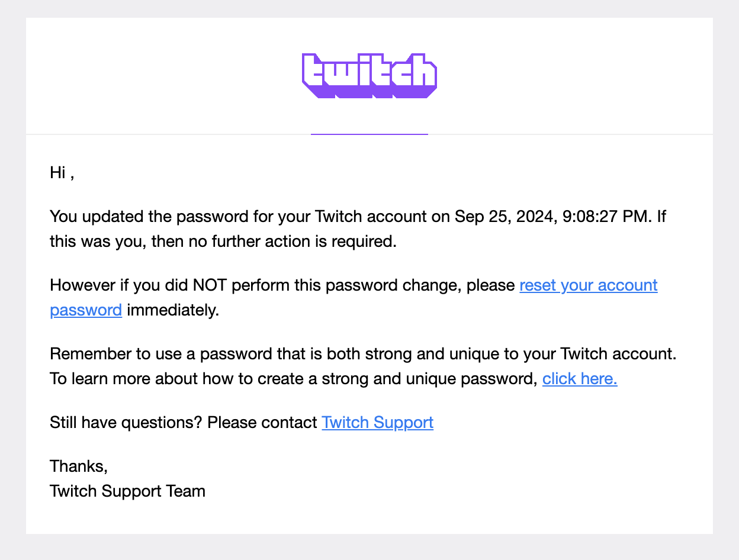
Task: Click the "Still have questions?" text
Action: [126, 422]
